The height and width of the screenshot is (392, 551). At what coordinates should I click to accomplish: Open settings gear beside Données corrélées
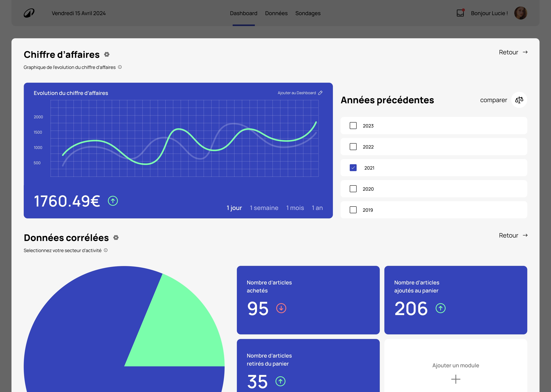tap(116, 238)
